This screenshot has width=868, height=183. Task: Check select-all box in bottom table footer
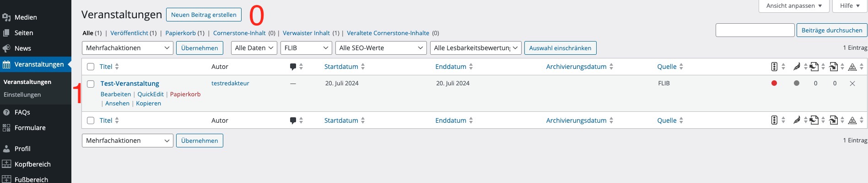coord(91,120)
